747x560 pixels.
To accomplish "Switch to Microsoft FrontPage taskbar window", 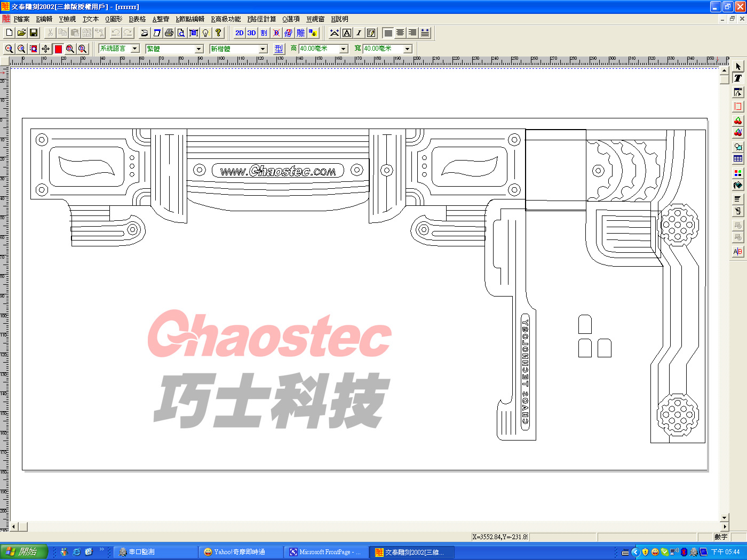I will tap(326, 552).
